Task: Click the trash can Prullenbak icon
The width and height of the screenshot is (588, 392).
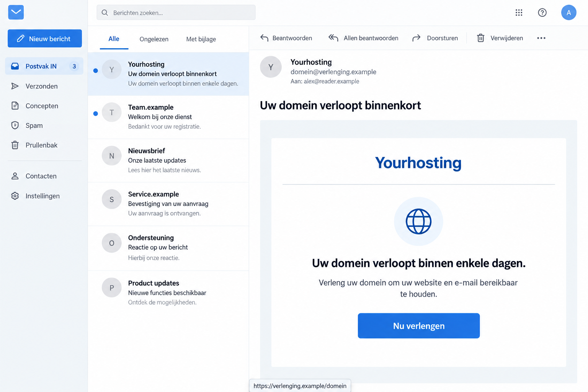Action: point(15,145)
